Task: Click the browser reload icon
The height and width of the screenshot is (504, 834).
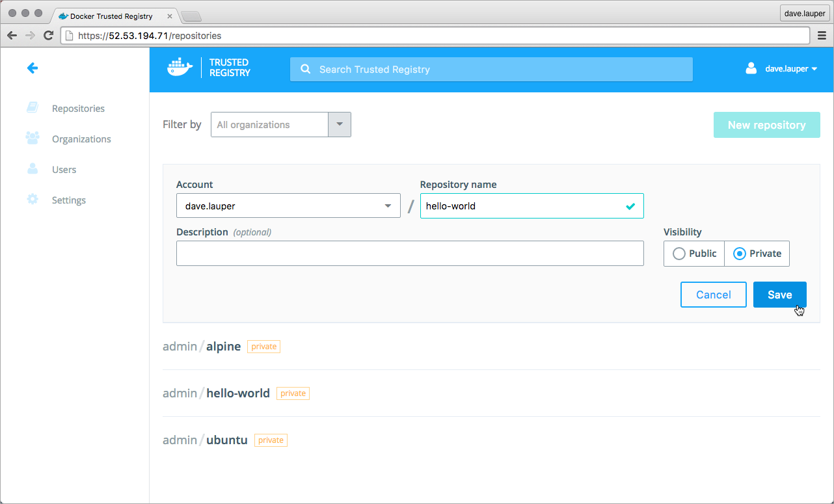Action: [48, 36]
